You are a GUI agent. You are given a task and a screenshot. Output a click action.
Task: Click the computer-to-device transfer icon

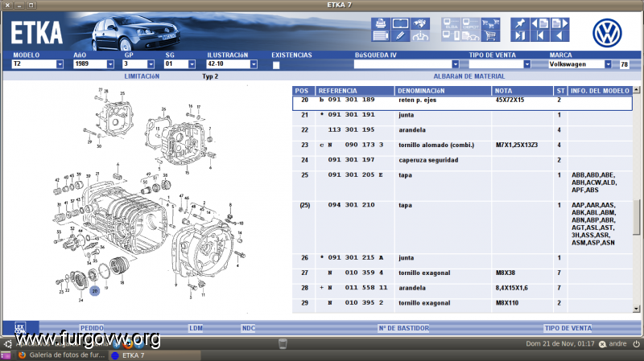coord(451,35)
